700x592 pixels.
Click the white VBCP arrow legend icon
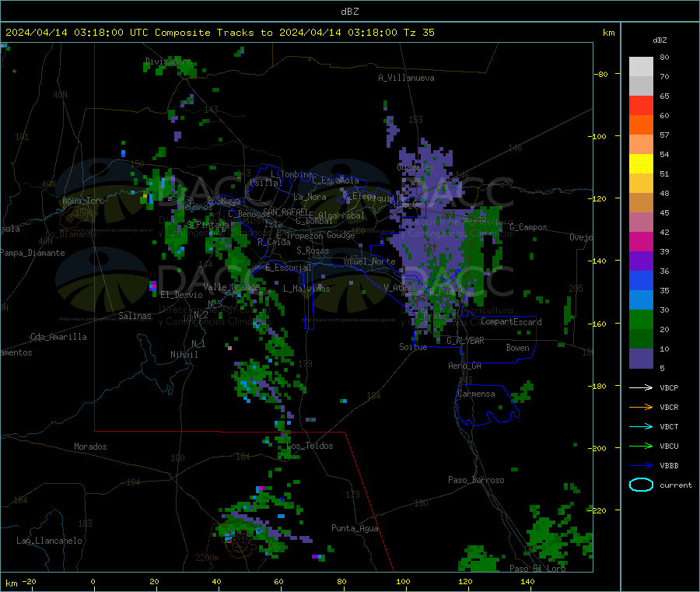pyautogui.click(x=641, y=387)
